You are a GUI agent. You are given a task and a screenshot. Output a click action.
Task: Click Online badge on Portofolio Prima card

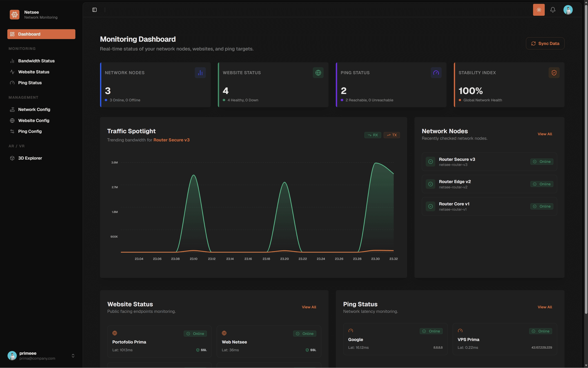pos(195,333)
